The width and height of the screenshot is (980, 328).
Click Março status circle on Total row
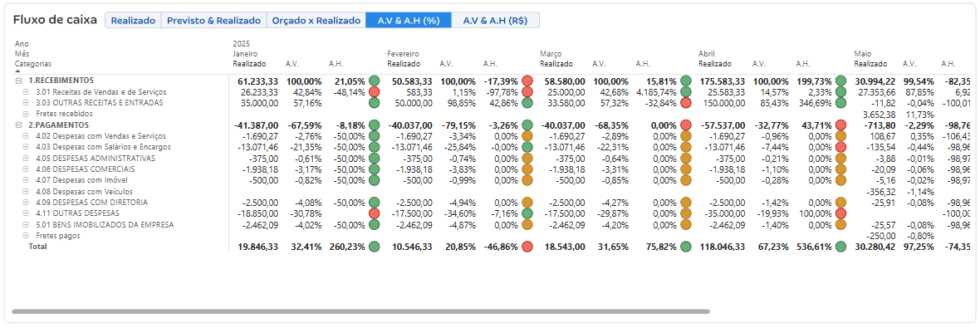click(686, 247)
